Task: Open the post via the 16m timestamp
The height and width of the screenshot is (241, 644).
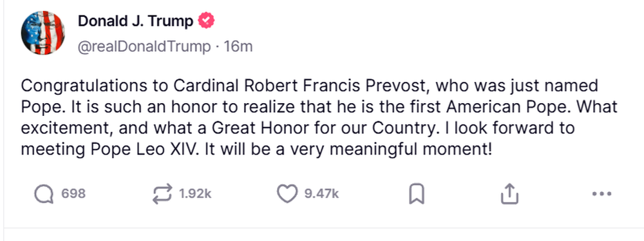Action: (x=238, y=47)
